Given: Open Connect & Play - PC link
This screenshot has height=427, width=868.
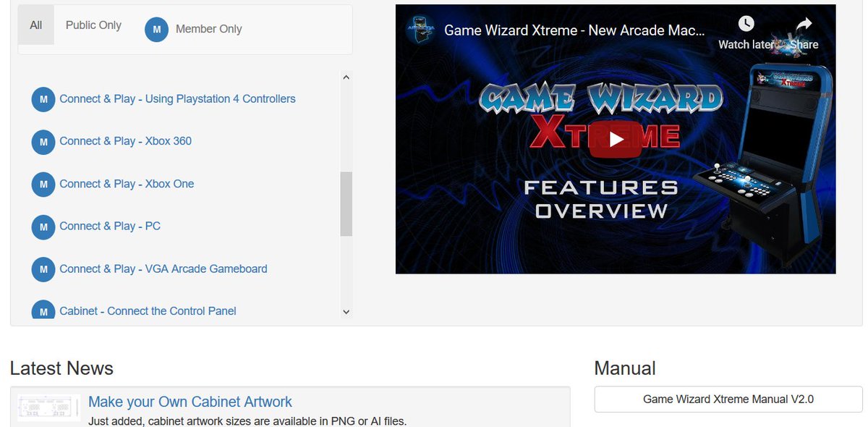Looking at the screenshot, I should 110,227.
